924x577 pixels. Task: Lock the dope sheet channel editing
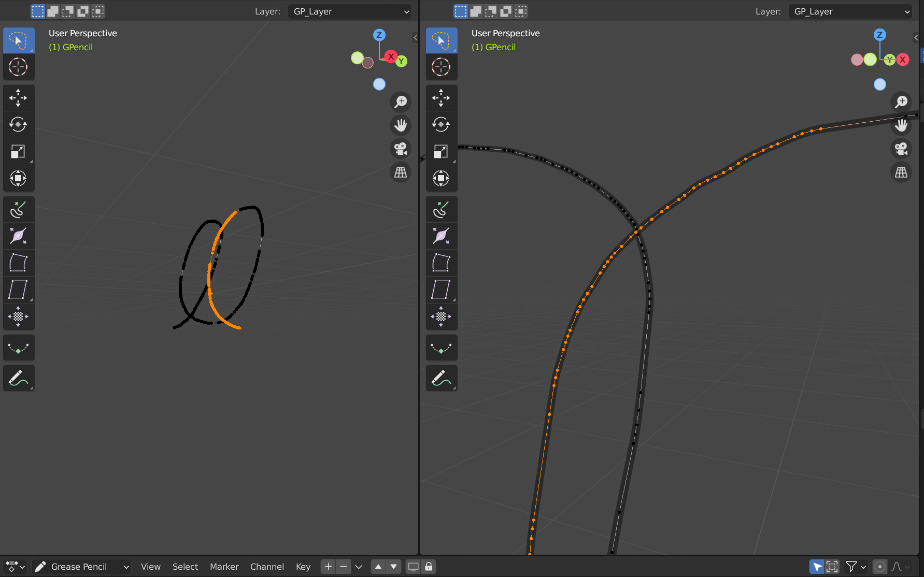pyautogui.click(x=428, y=566)
